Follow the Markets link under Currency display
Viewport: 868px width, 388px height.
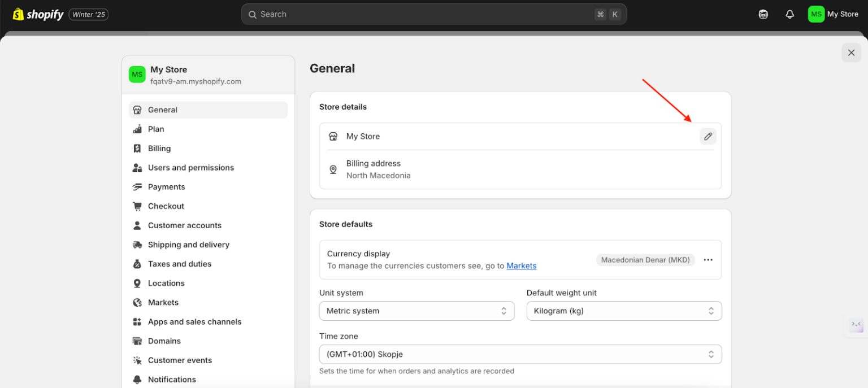(x=521, y=265)
